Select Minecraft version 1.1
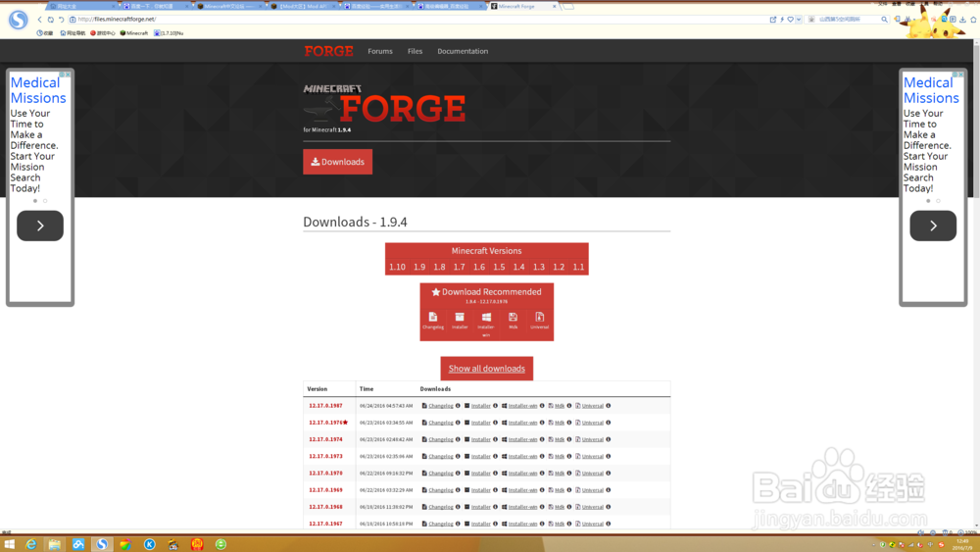 [579, 267]
